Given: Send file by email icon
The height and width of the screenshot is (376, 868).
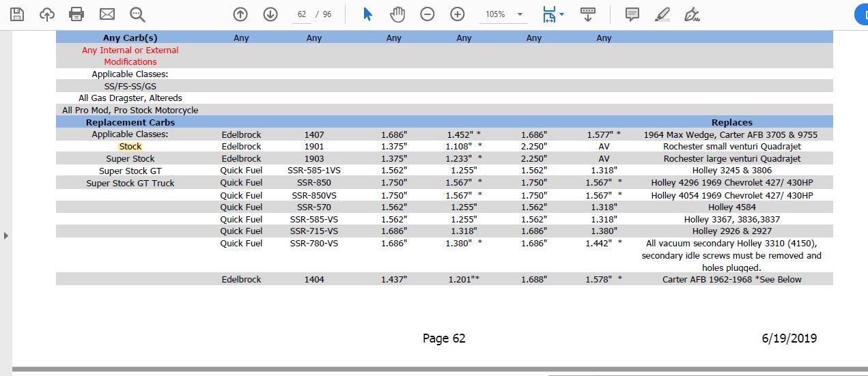Looking at the screenshot, I should click(x=107, y=14).
